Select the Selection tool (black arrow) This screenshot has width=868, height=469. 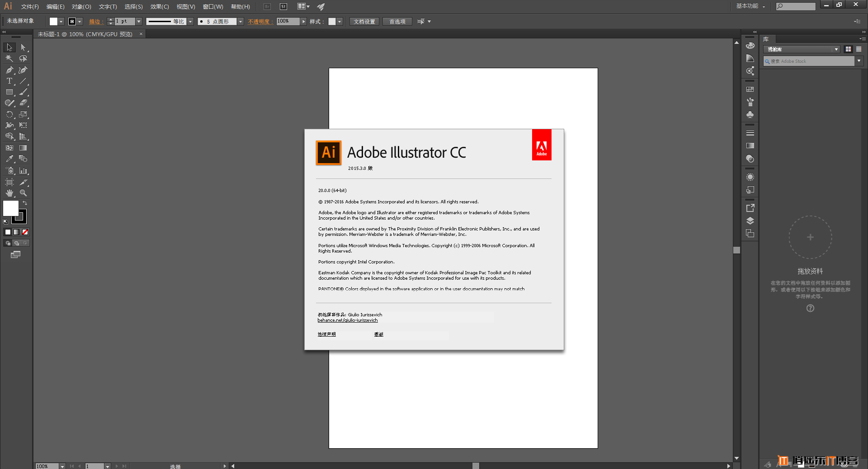pos(9,47)
